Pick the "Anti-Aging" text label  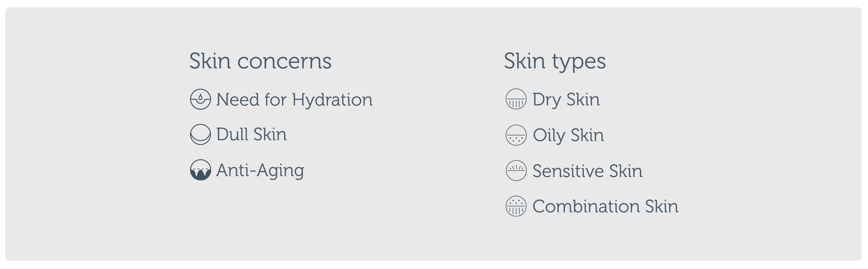tap(260, 170)
